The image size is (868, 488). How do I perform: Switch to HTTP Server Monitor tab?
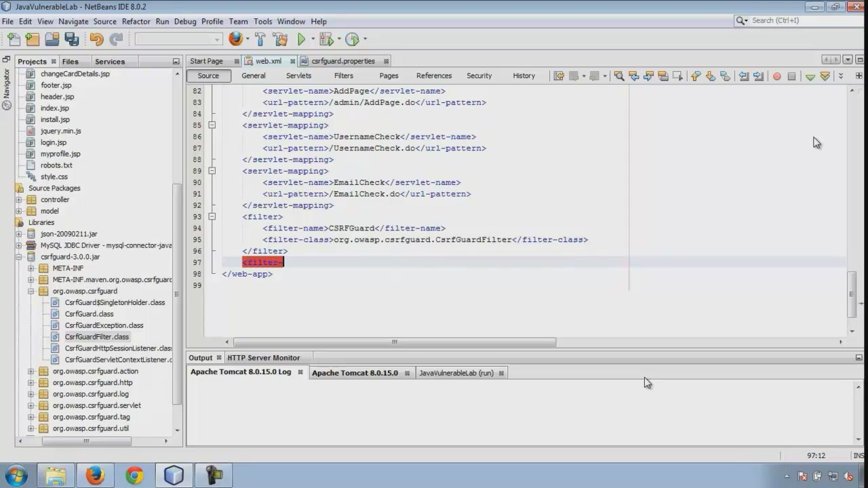click(x=264, y=358)
